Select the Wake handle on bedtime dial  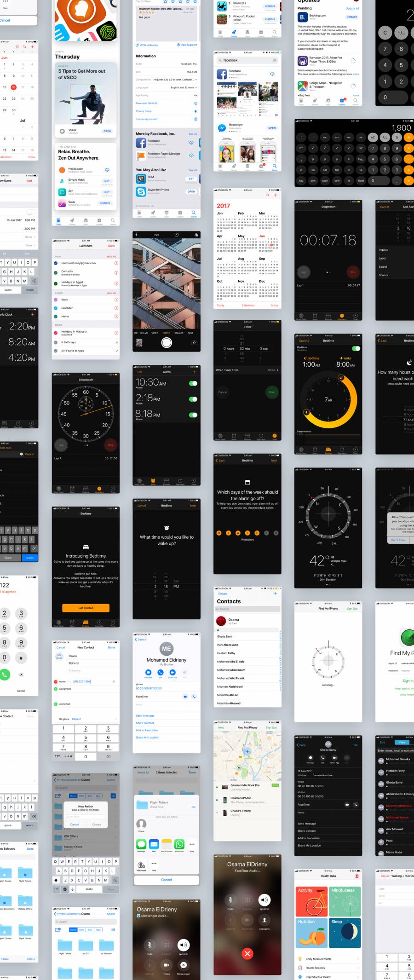(341, 378)
